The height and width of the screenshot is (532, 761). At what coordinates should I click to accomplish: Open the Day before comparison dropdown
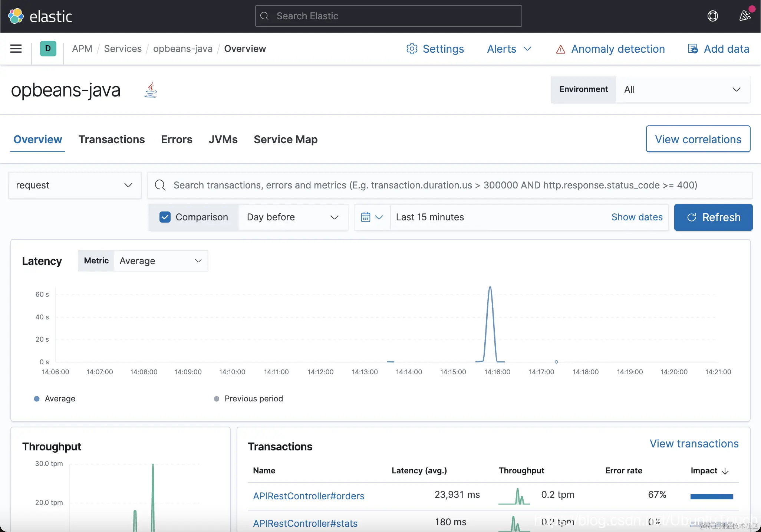(x=293, y=217)
